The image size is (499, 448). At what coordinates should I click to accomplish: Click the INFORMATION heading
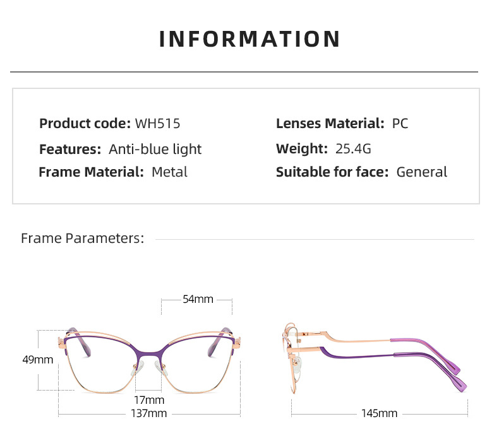click(249, 39)
